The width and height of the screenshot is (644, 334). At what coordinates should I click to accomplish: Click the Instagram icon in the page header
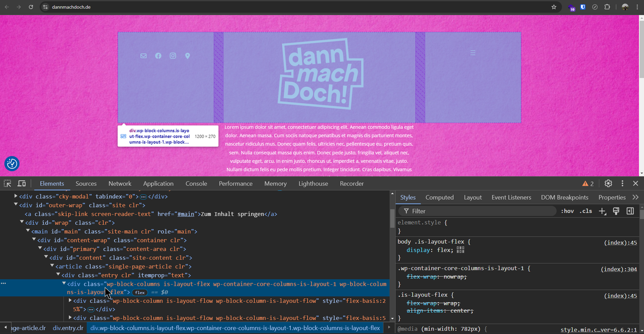[173, 56]
